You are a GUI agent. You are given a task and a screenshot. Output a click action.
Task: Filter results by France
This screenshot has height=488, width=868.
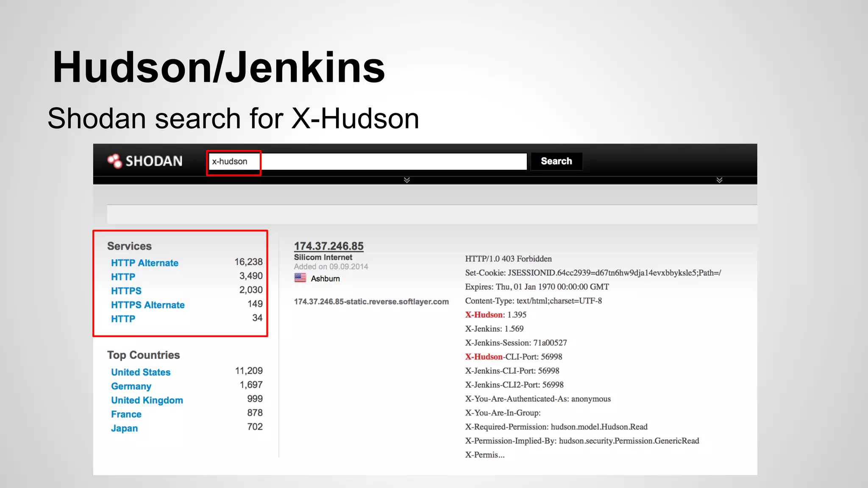click(x=126, y=414)
